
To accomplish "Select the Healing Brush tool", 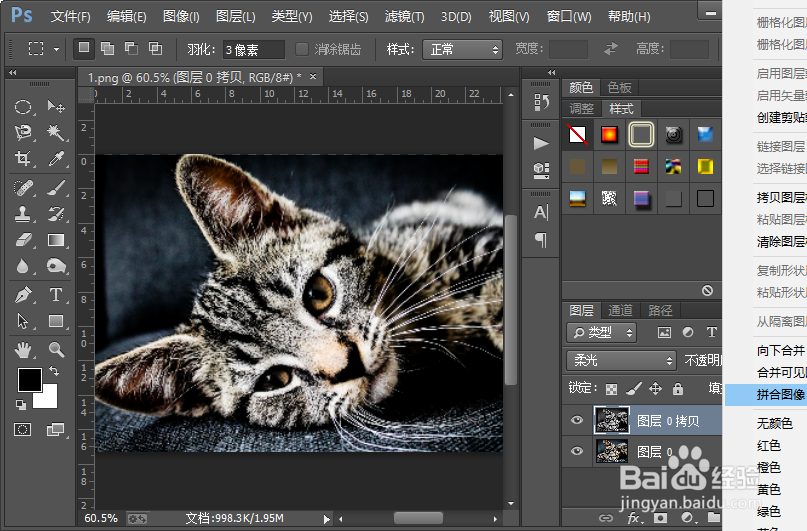I will point(23,188).
